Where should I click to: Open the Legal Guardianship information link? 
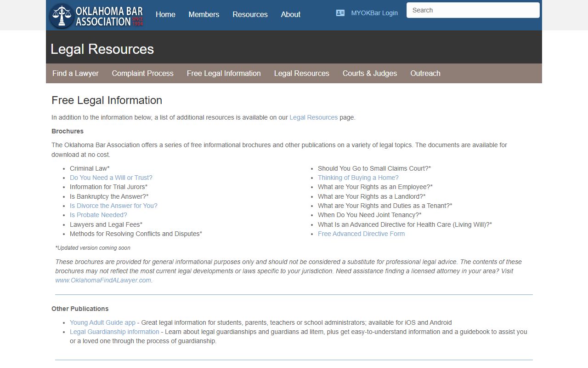tap(114, 332)
